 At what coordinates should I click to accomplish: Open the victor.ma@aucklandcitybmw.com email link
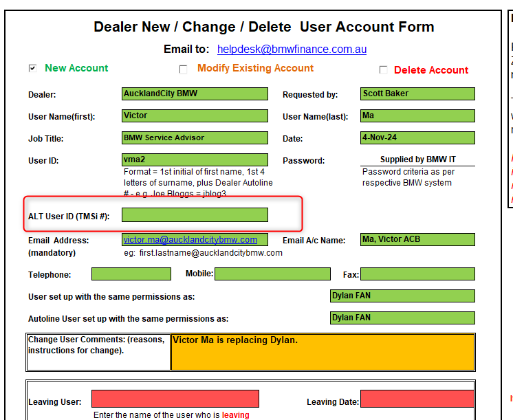(190, 239)
